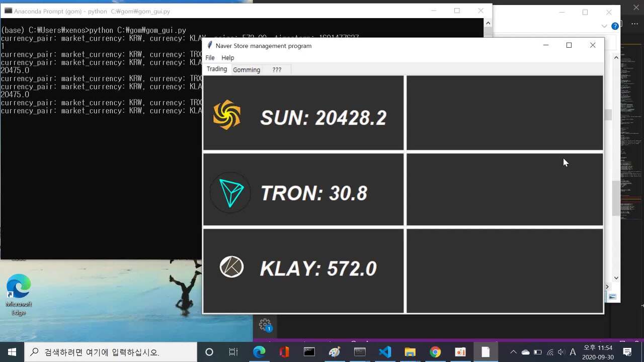Open settings gear with notification badge
Screen dimensions: 644x362
point(265,325)
